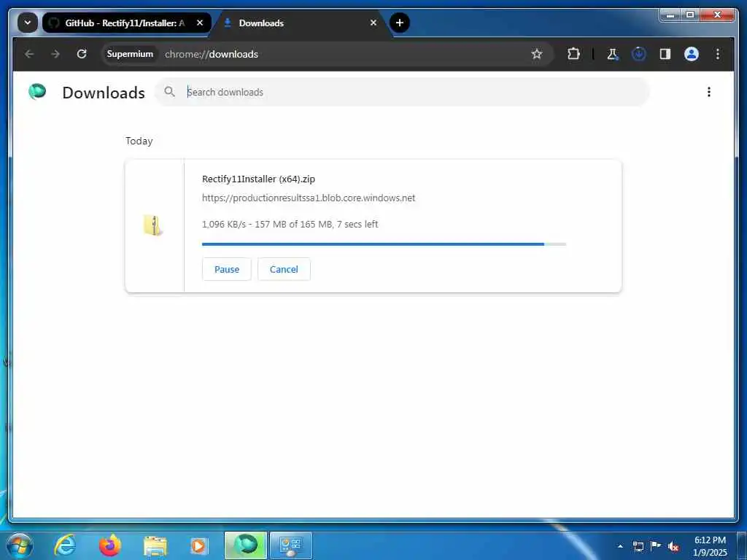The height and width of the screenshot is (560, 747).
Task: Toggle the side panel icon
Action: [665, 54]
